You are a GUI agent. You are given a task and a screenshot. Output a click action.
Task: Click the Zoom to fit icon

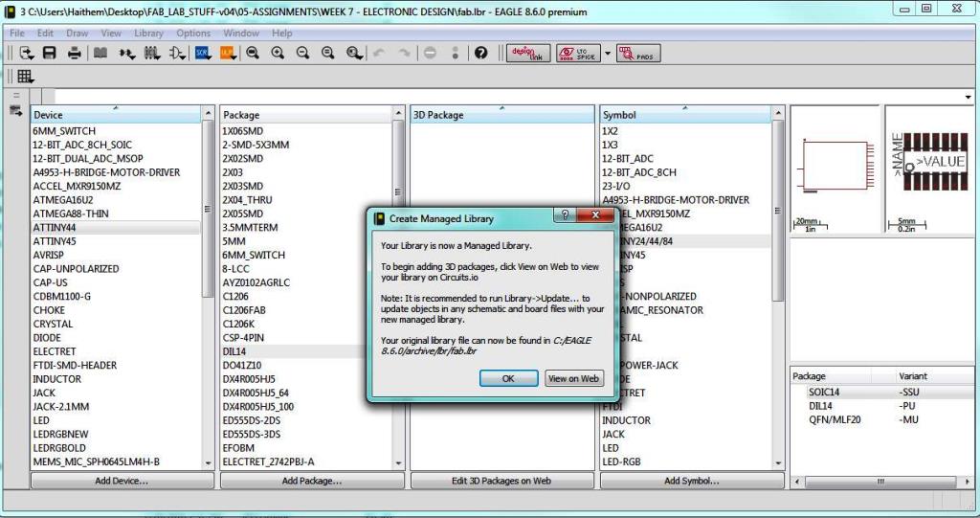click(253, 54)
